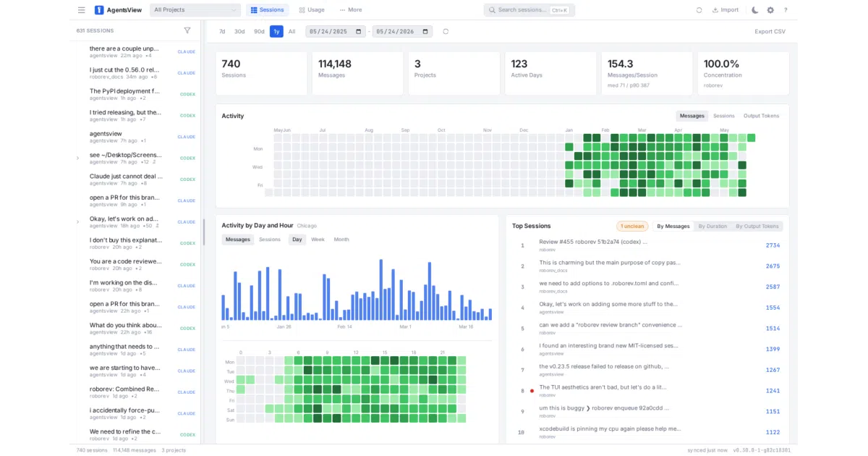
Task: Switch day and hour chart to Week
Action: click(x=318, y=240)
